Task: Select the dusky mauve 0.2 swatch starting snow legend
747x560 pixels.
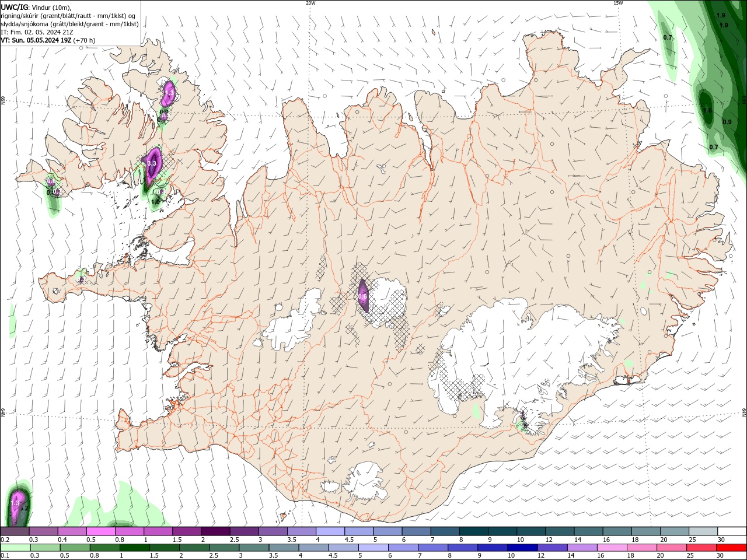Action: 15,531
